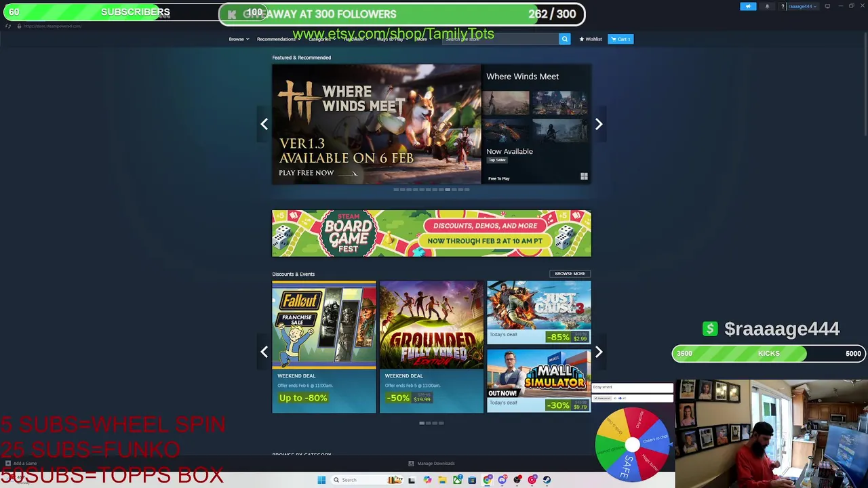Open the Hardware dropdown menu
Viewport: 868px width, 488px height.
pyautogui.click(x=355, y=39)
